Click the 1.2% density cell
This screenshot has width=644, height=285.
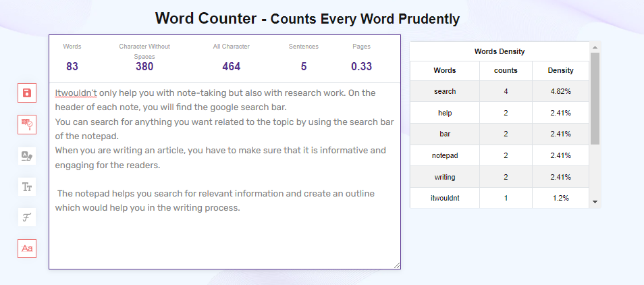560,198
